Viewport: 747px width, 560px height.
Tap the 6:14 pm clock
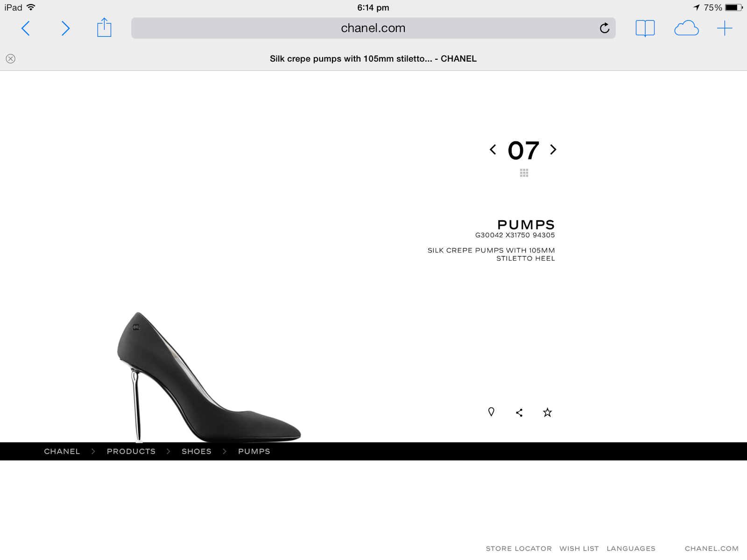(373, 7)
